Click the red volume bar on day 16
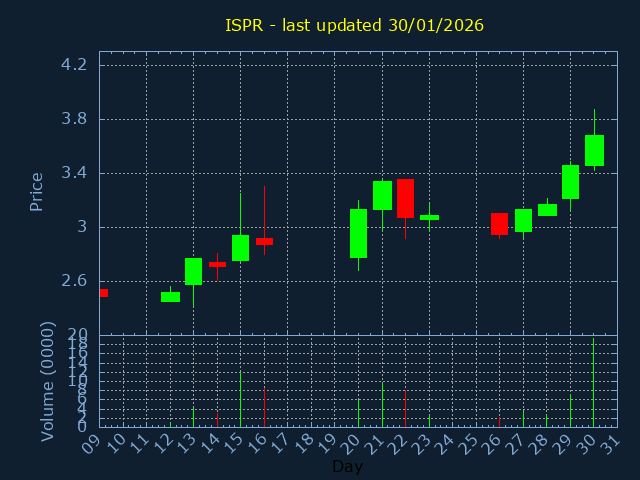This screenshot has height=480, width=640. 264,407
